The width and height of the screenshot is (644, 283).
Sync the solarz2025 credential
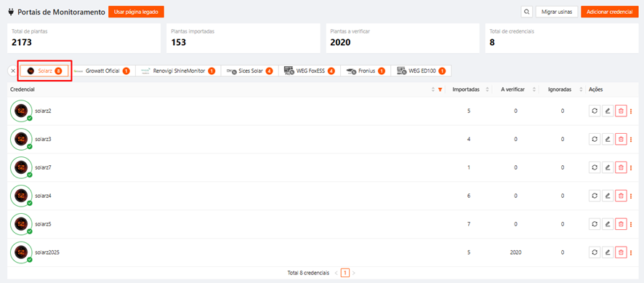[x=595, y=252]
